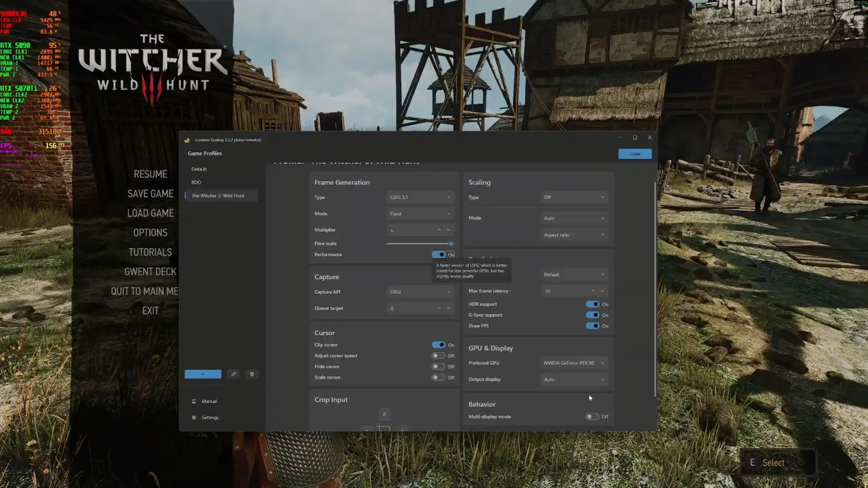
Task: Toggle the Performance switch
Action: pyautogui.click(x=439, y=255)
